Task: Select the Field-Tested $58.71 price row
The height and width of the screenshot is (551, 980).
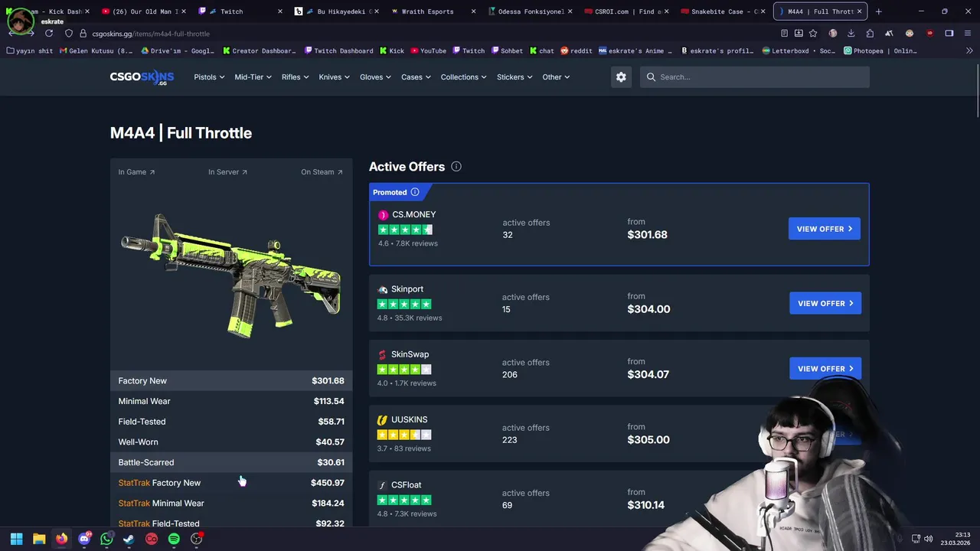Action: click(x=231, y=422)
